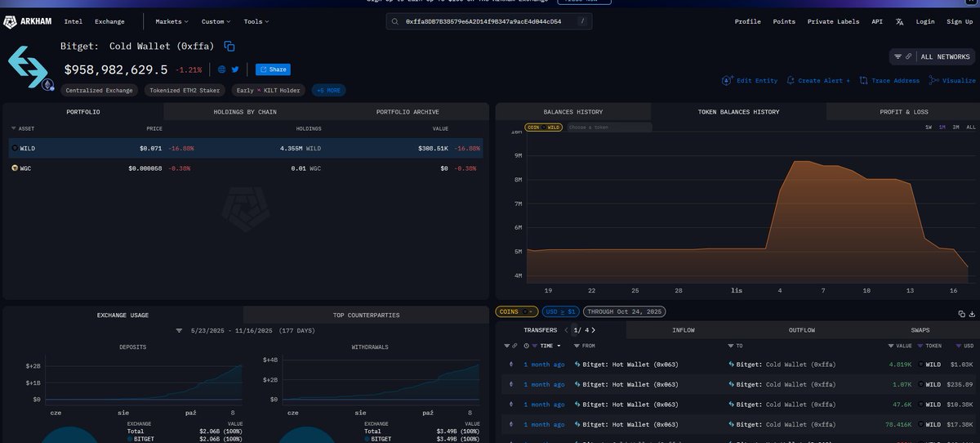
Task: Download the transfers table data
Action: tap(972, 313)
